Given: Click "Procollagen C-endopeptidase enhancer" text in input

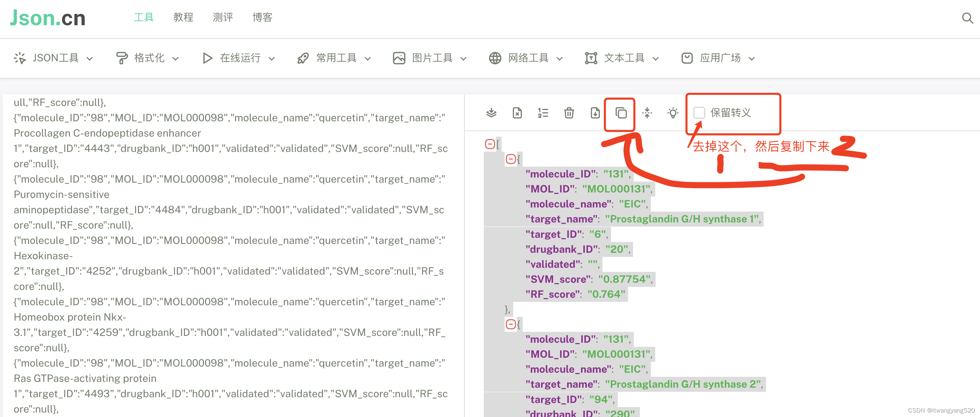Looking at the screenshot, I should tap(107, 133).
